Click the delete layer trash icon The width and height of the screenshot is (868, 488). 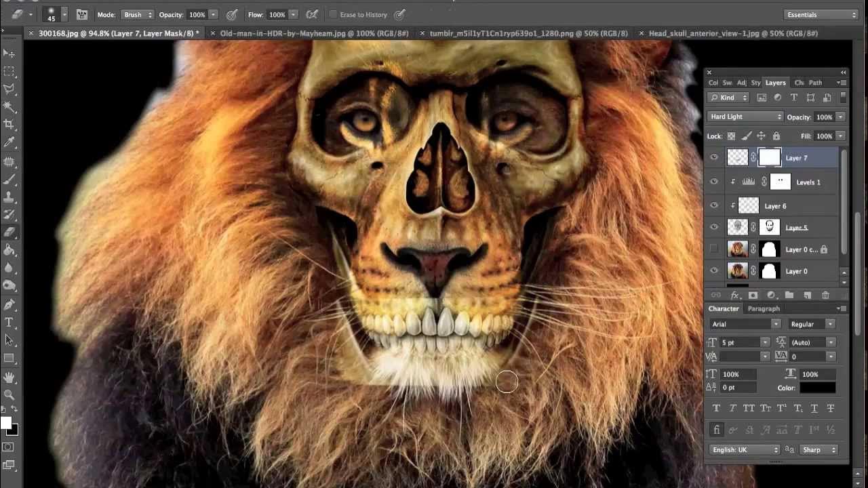click(825, 296)
